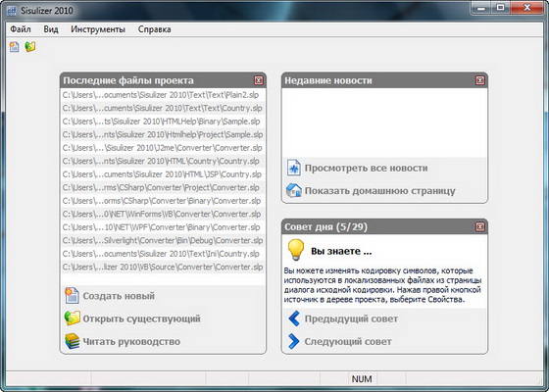Open the Справка menu
The height and width of the screenshot is (392, 549).
(x=155, y=29)
